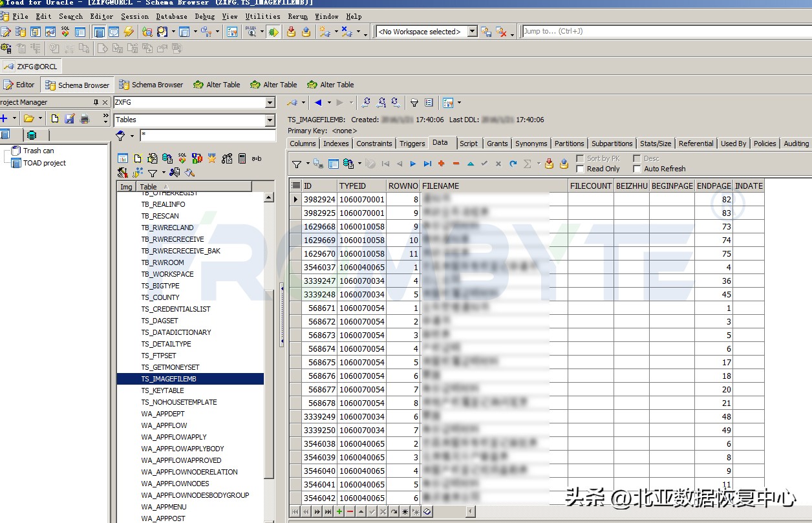Click the calculator icon in table toolbar
Image resolution: width=812 pixels, height=523 pixels.
(x=242, y=158)
